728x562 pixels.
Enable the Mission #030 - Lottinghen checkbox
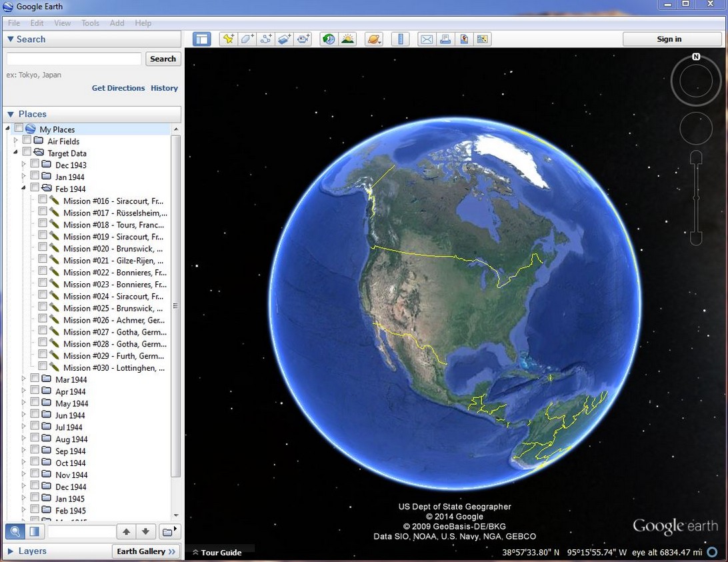43,367
